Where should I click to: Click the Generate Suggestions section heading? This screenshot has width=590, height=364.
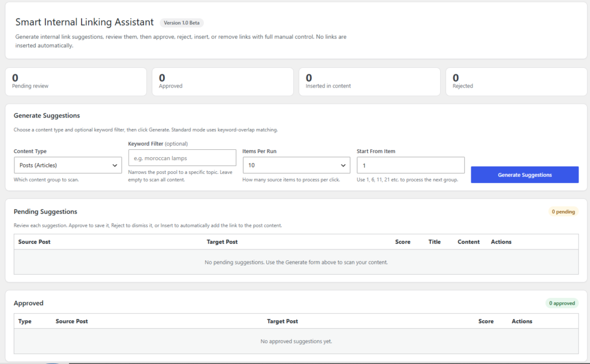tap(47, 115)
